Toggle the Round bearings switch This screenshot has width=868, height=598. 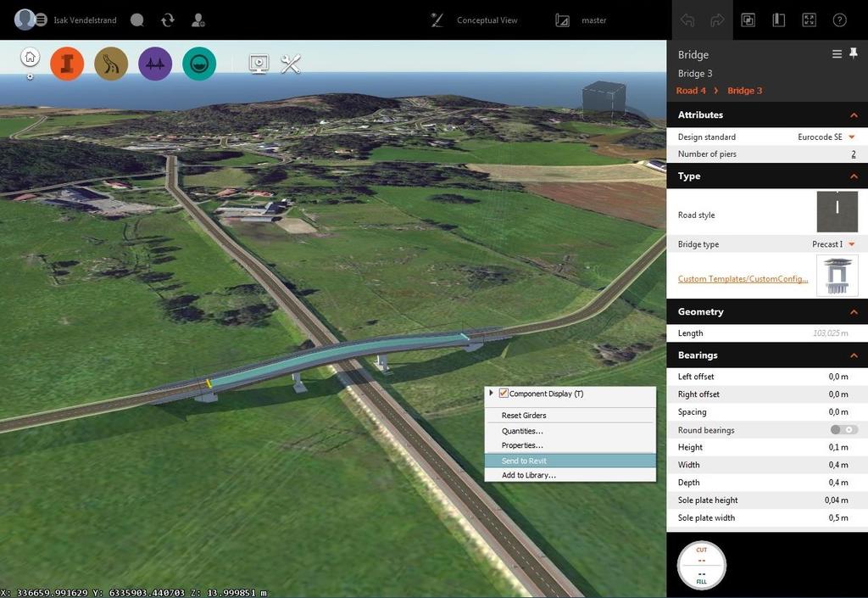click(844, 430)
